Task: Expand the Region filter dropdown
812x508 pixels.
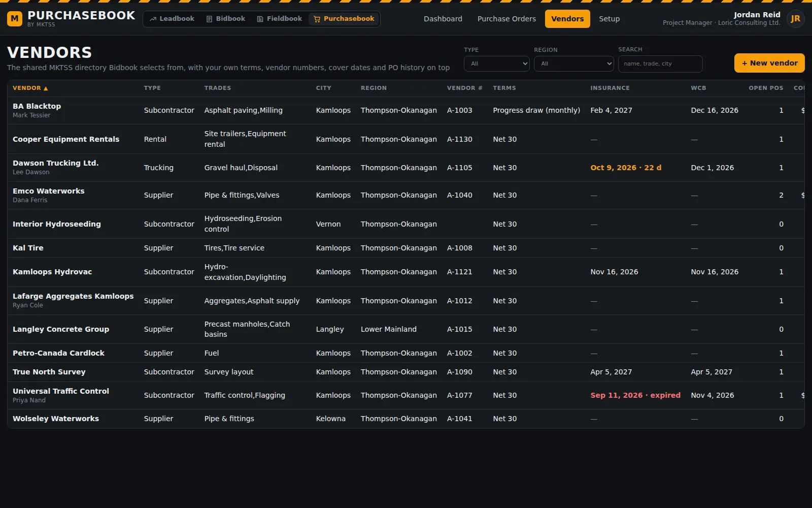Action: [x=573, y=63]
